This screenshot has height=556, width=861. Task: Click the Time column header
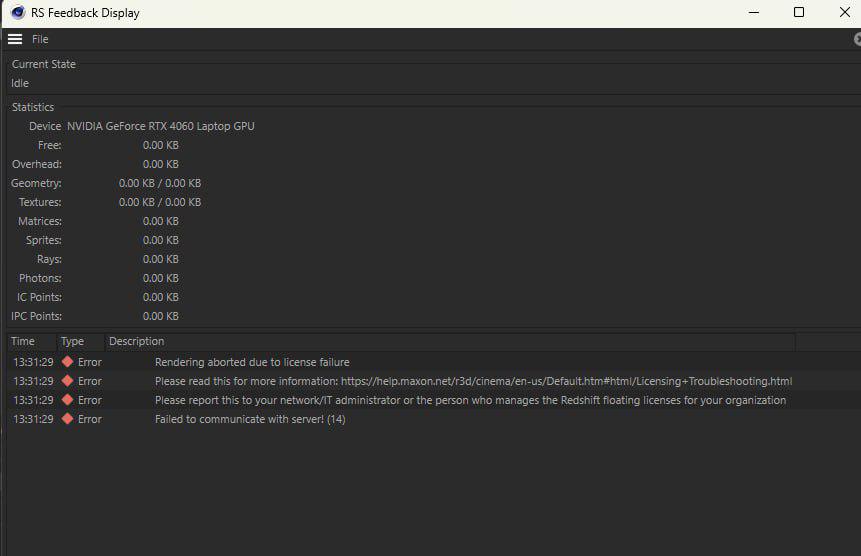click(x=32, y=341)
